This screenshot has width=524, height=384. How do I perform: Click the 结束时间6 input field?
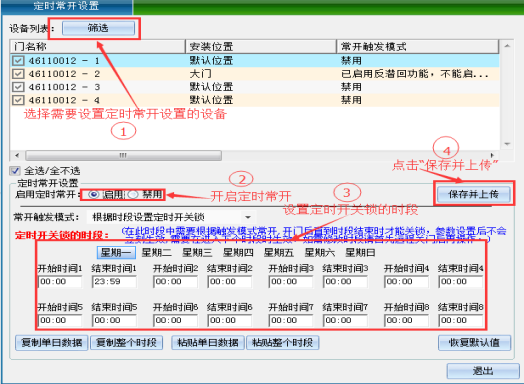[x=230, y=320]
